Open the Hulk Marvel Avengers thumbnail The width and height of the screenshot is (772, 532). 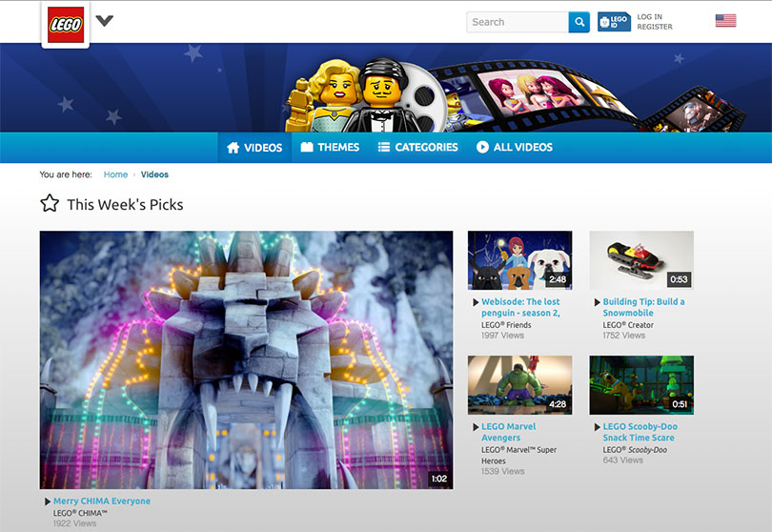click(520, 385)
